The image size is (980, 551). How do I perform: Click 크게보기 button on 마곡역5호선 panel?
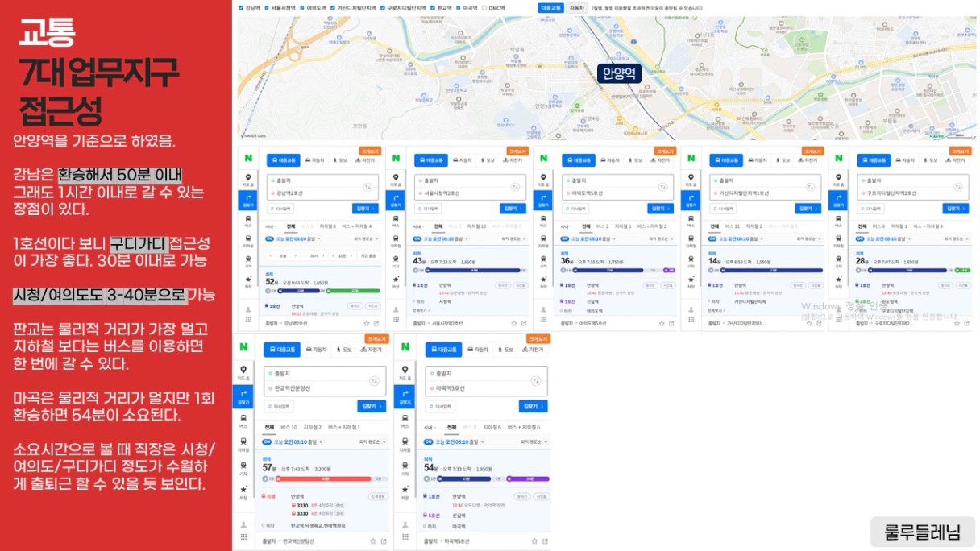(538, 338)
